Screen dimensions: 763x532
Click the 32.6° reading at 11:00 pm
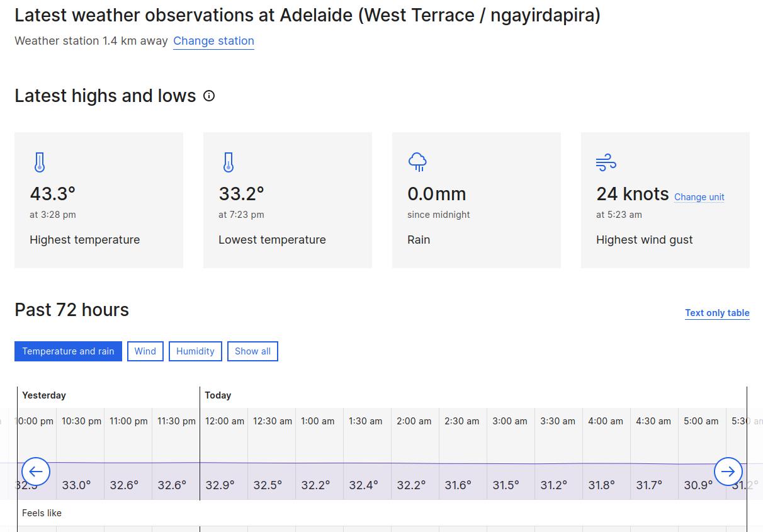click(124, 485)
